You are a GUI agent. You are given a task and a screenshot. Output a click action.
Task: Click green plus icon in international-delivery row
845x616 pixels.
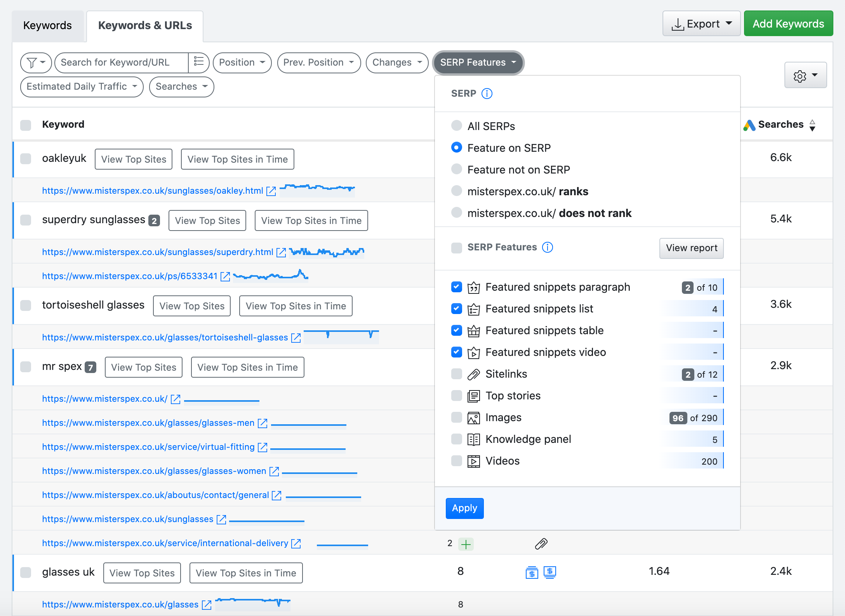pyautogui.click(x=466, y=544)
